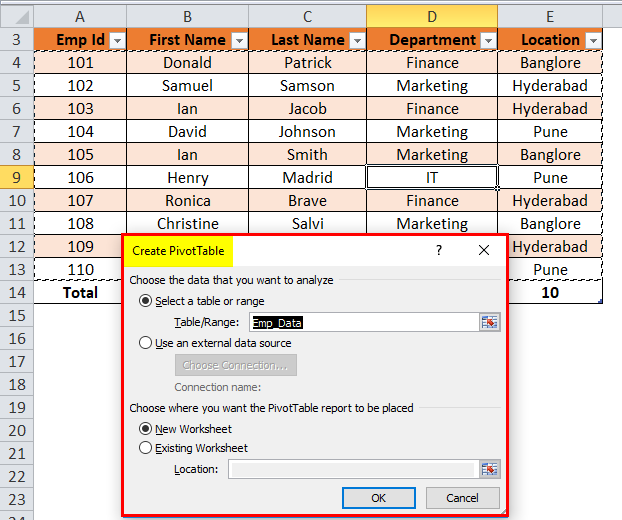Viewport: 622px width, 520px height.
Task: Select column D header
Action: (432, 16)
